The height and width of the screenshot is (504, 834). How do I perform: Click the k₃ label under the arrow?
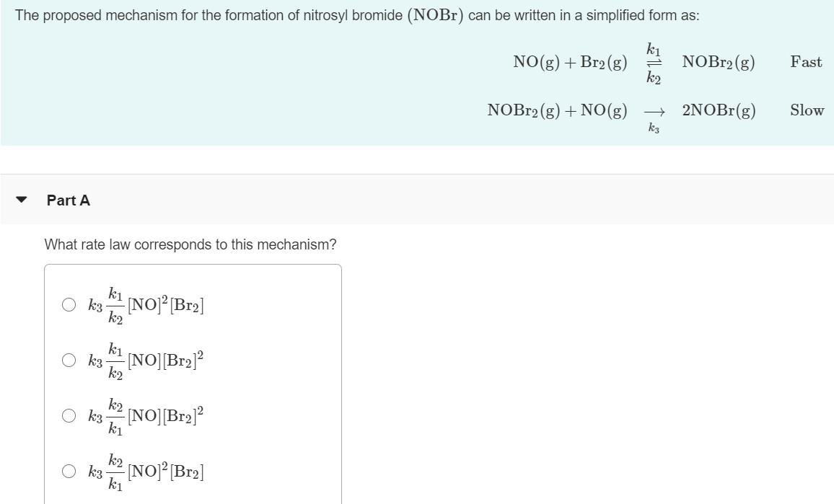[x=654, y=128]
